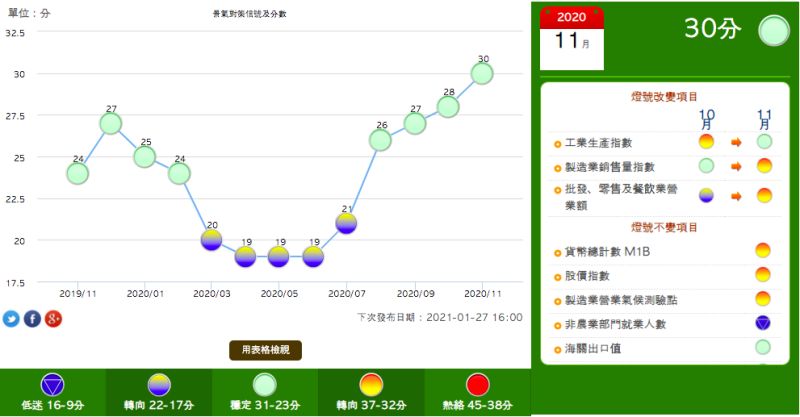Viewport: 800px width, 417px height.
Task: Click the 2019/12 data point valued 27
Action: click(111, 124)
